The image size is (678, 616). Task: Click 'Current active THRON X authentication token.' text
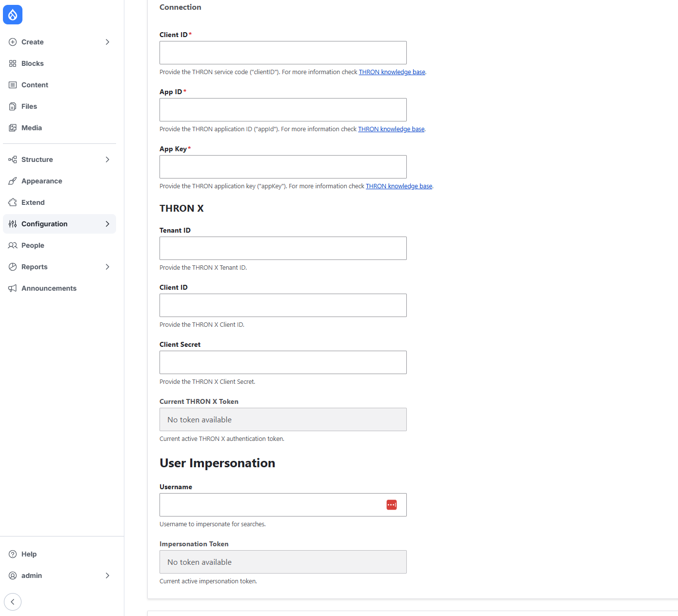(222, 439)
